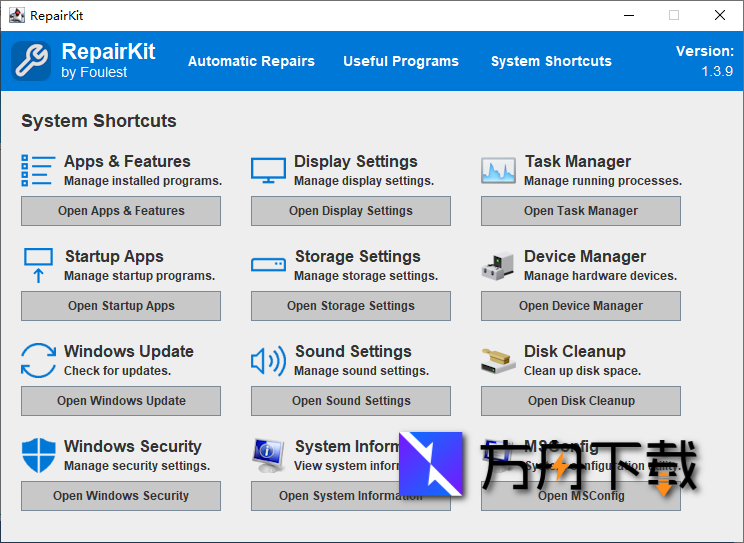Click the System Information monitor icon

268,456
